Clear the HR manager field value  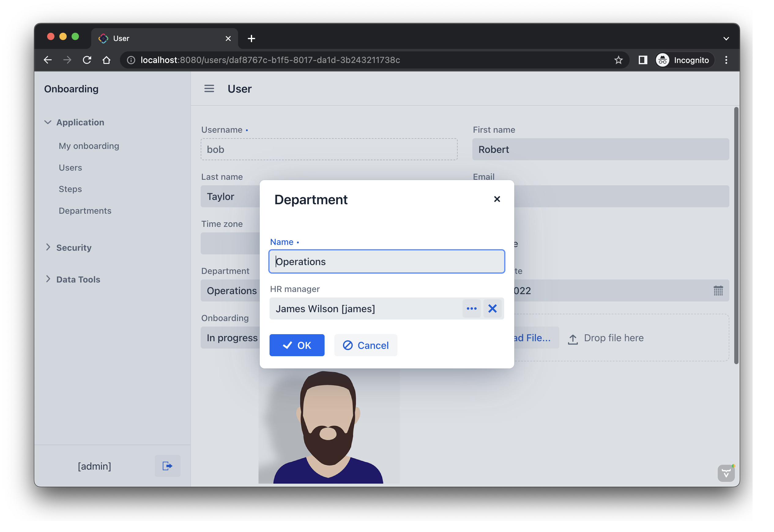click(x=492, y=309)
